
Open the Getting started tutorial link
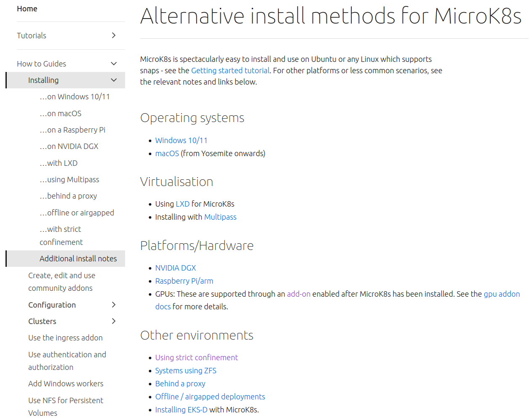pyautogui.click(x=230, y=70)
